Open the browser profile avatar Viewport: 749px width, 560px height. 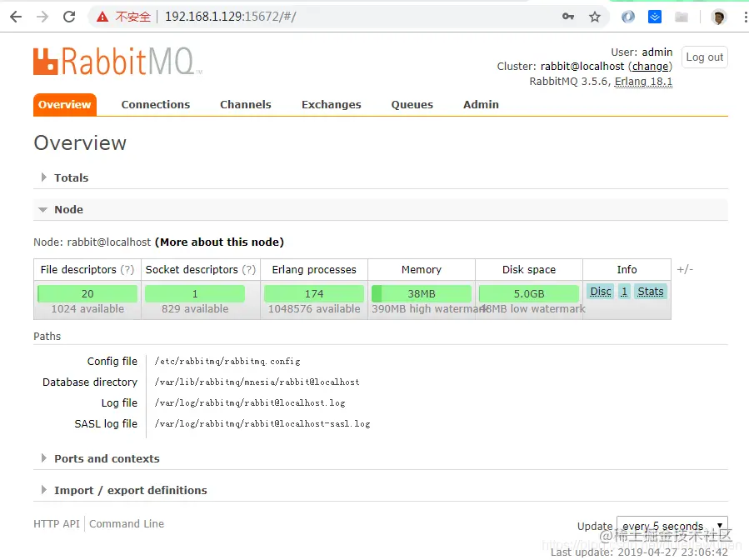pyautogui.click(x=718, y=17)
